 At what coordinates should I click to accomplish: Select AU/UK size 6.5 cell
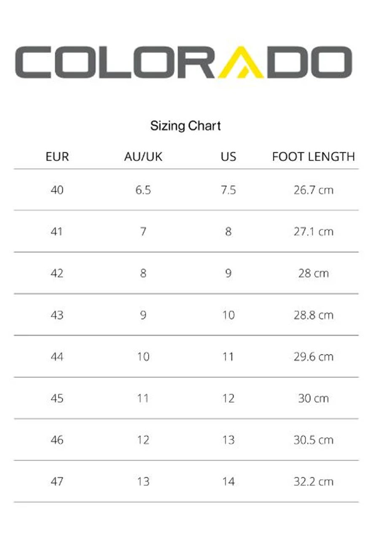[143, 190]
